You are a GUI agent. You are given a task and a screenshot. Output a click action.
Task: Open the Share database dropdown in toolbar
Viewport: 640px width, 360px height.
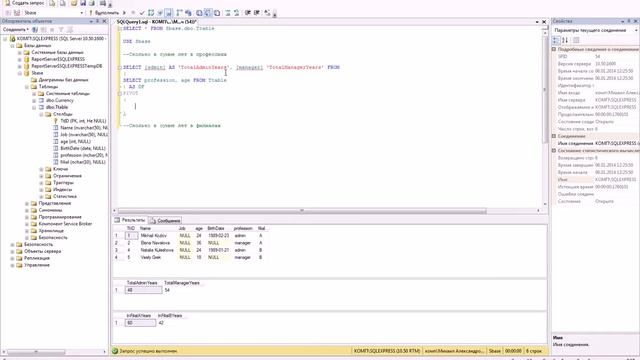click(53, 13)
